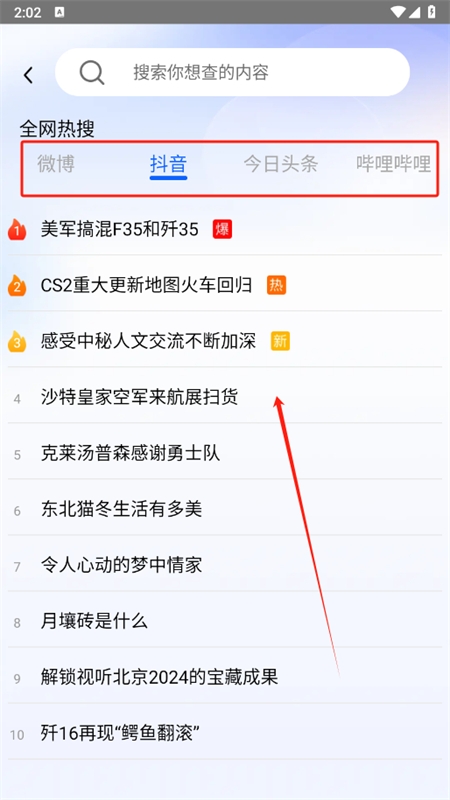Tap the magnifying glass search icon

92,72
